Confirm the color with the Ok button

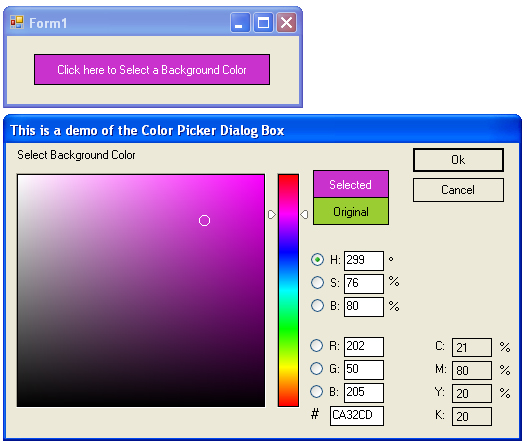pos(458,160)
